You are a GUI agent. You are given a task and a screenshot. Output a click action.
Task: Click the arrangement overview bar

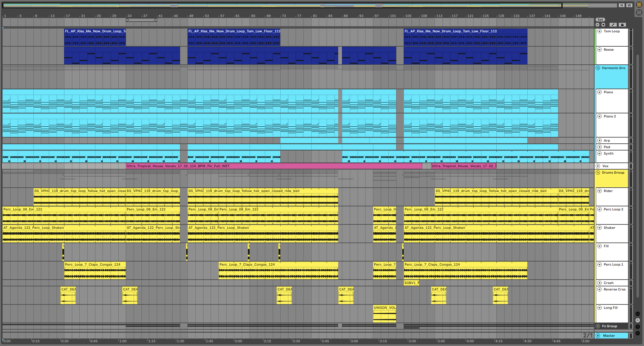(310, 5)
